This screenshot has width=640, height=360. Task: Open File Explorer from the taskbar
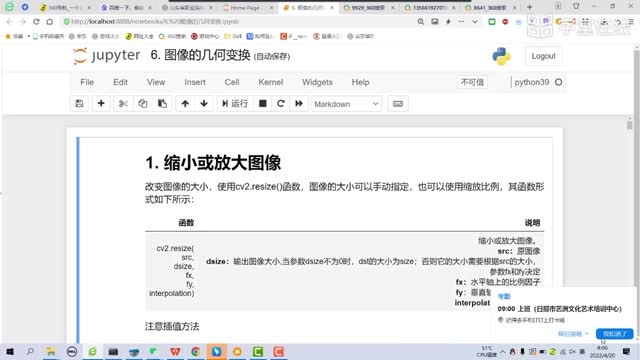tap(51, 351)
